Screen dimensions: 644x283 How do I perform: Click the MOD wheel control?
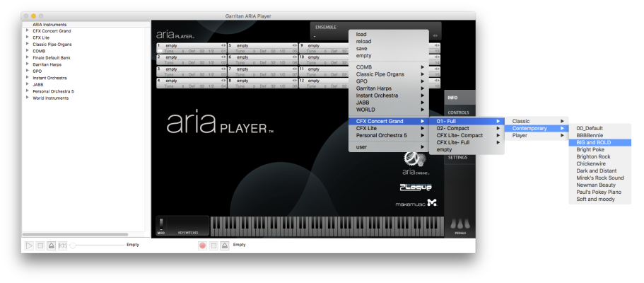pyautogui.click(x=161, y=224)
